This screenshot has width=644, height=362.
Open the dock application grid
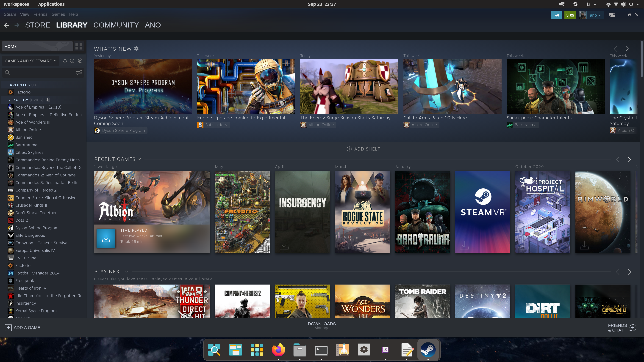pos(257,349)
